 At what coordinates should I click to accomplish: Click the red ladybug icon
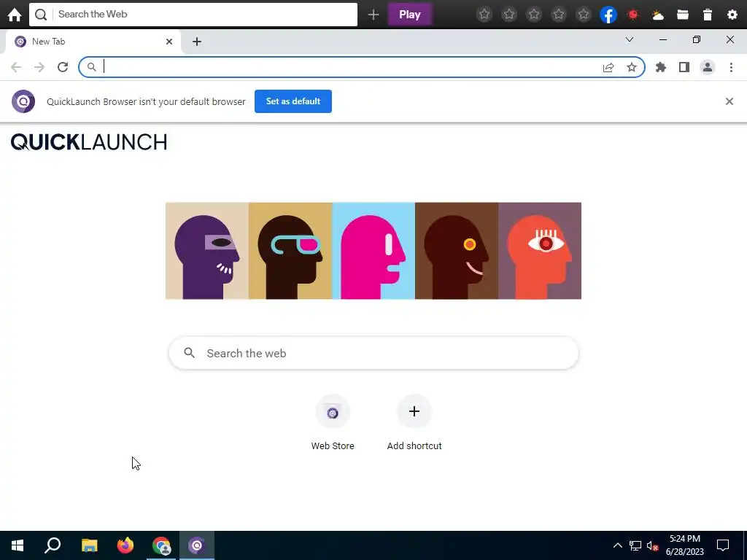[633, 15]
